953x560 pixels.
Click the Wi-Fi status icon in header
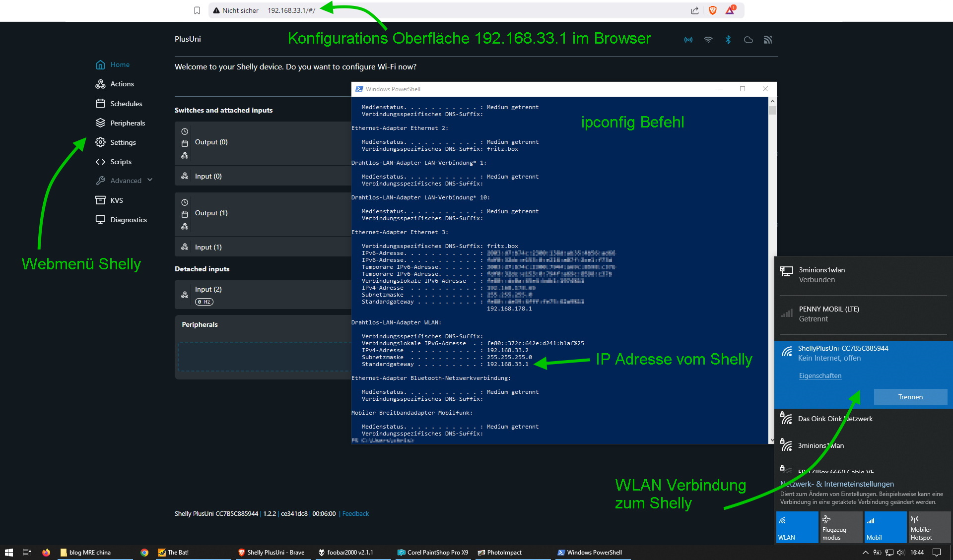[708, 40]
